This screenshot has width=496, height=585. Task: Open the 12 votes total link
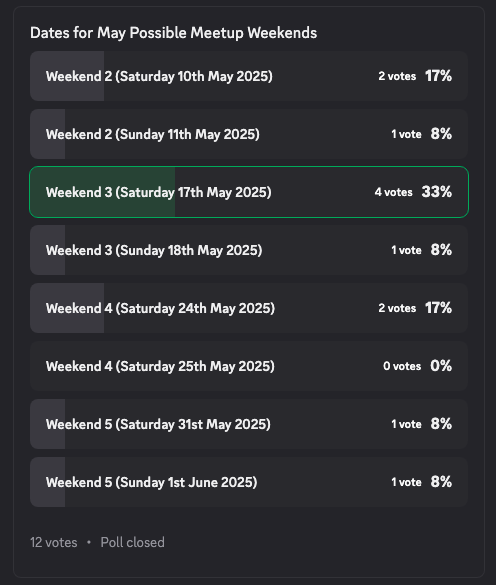(54, 542)
